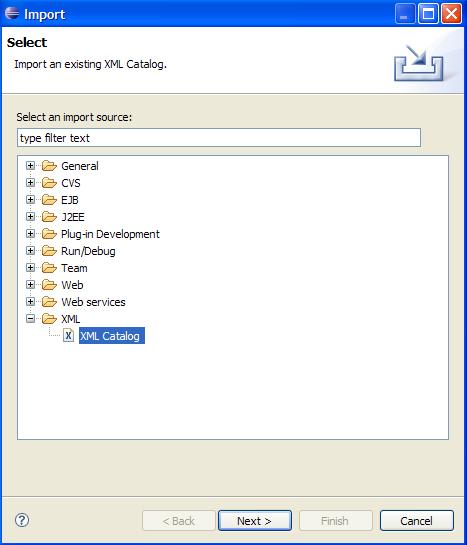
Task: Select the Plug-in Development category label
Action: point(110,234)
